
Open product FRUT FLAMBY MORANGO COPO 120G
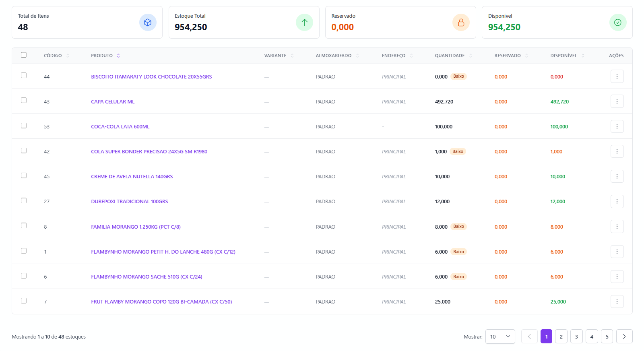pyautogui.click(x=161, y=301)
